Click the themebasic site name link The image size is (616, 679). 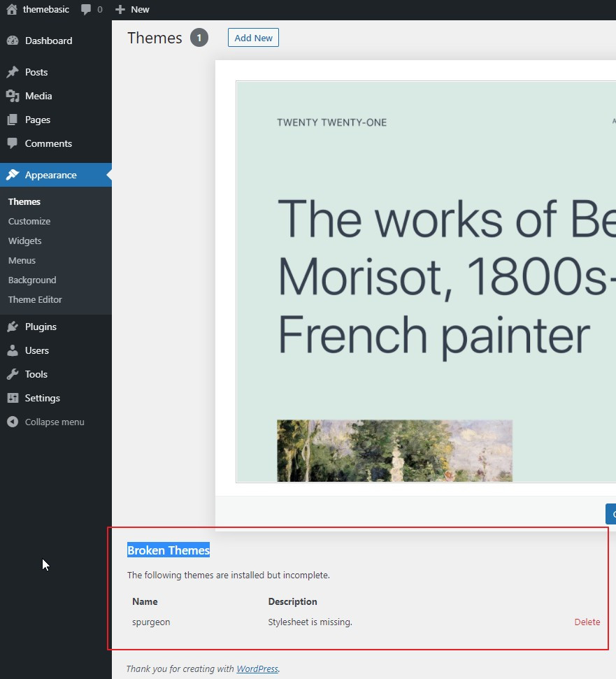click(46, 10)
